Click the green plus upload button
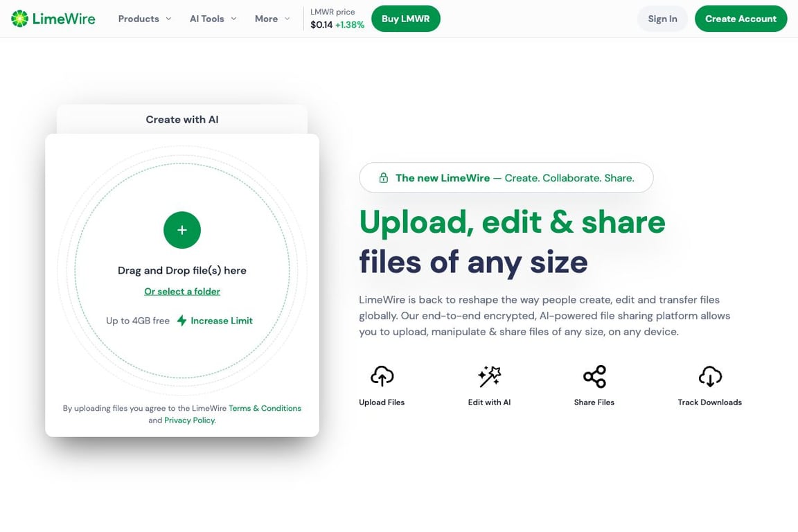The height and width of the screenshot is (532, 798). (x=182, y=230)
